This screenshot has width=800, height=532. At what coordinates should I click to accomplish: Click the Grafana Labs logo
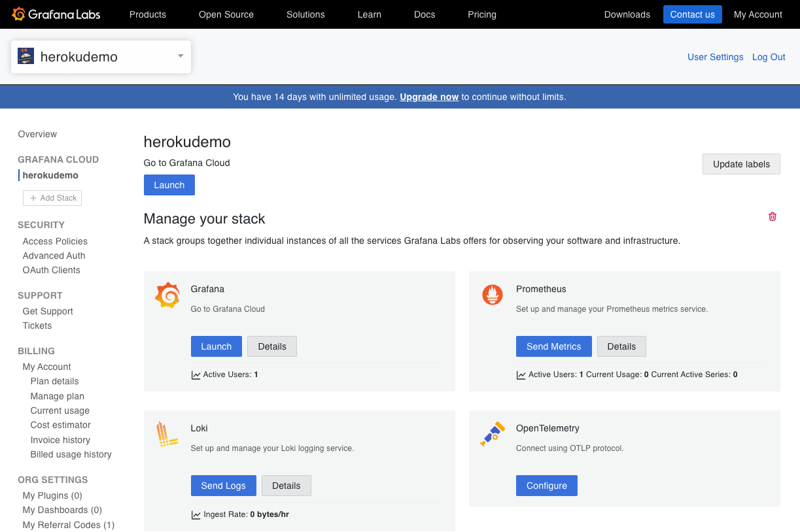coord(56,14)
